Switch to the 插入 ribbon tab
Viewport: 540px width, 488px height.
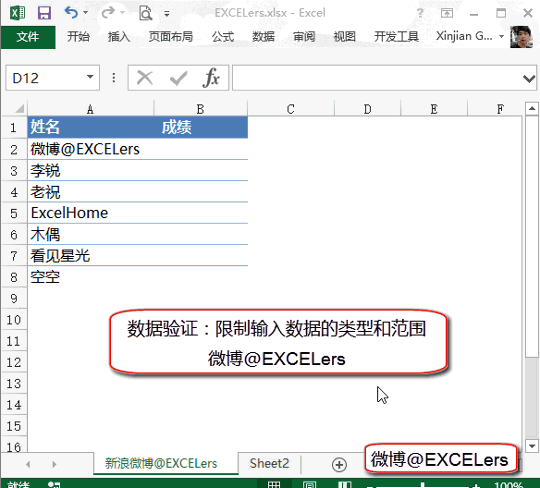point(119,37)
